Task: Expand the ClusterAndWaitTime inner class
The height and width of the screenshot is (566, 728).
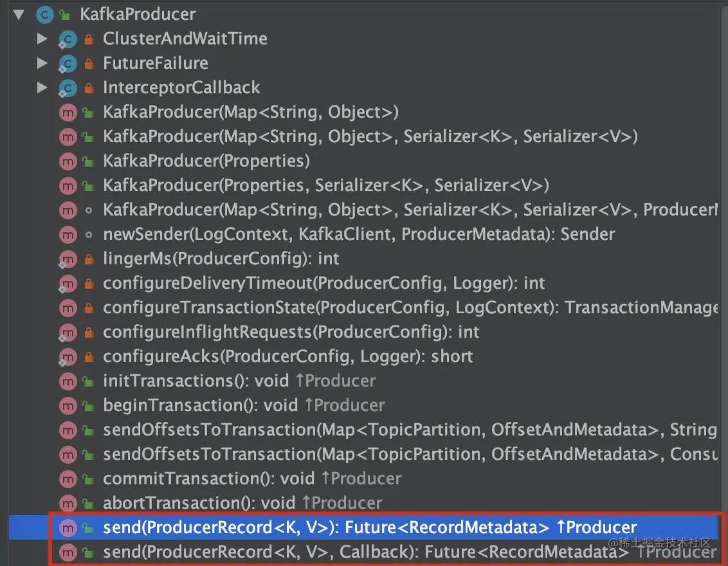Action: click(42, 39)
